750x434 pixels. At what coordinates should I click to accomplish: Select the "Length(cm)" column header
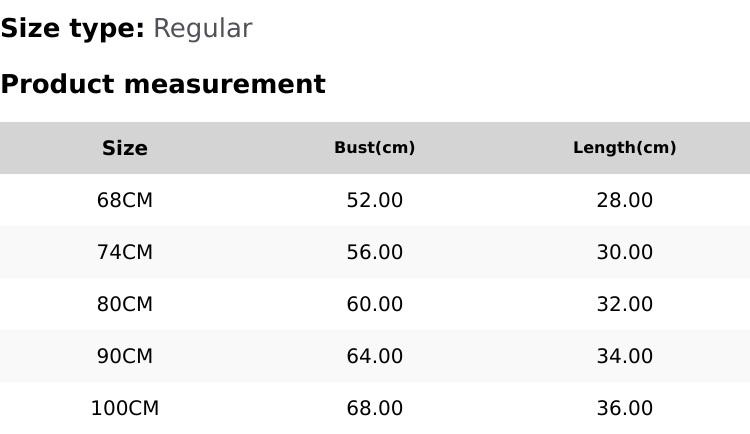pos(625,148)
